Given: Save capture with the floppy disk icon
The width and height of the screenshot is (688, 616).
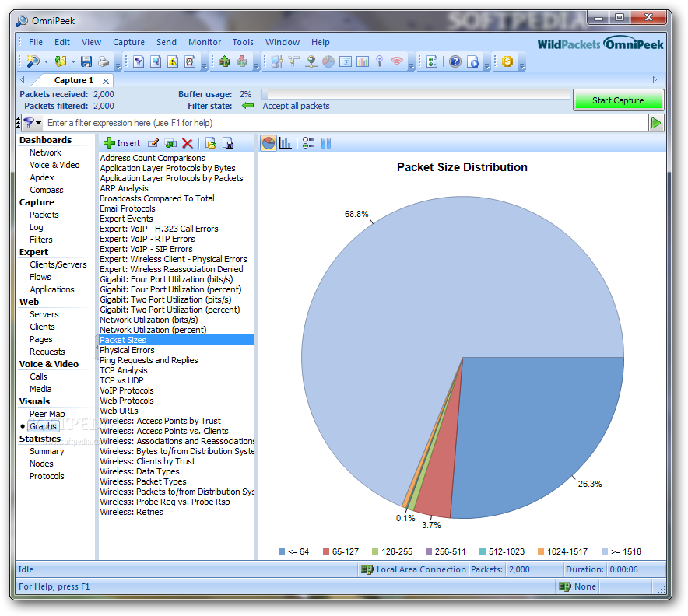Looking at the screenshot, I should click(86, 61).
